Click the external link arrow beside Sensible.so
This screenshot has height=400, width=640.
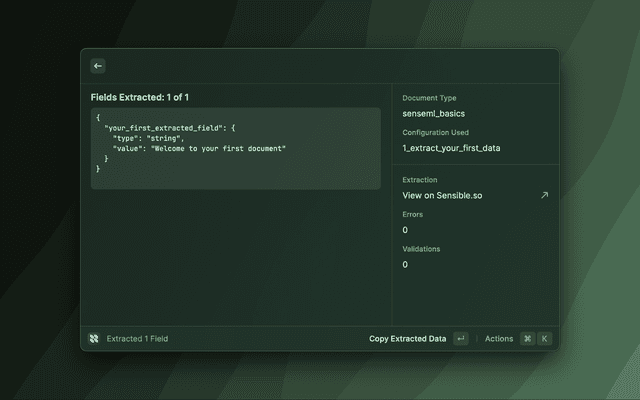coord(544,195)
